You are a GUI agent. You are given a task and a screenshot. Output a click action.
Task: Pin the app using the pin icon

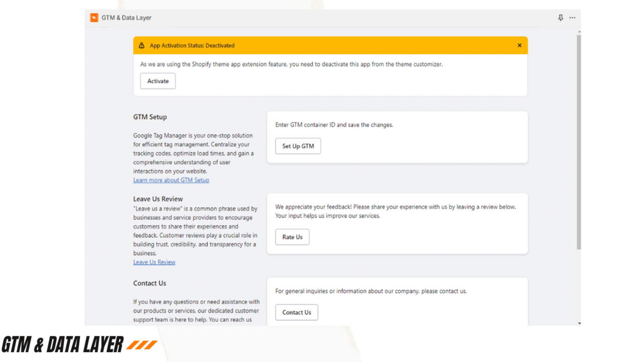561,18
